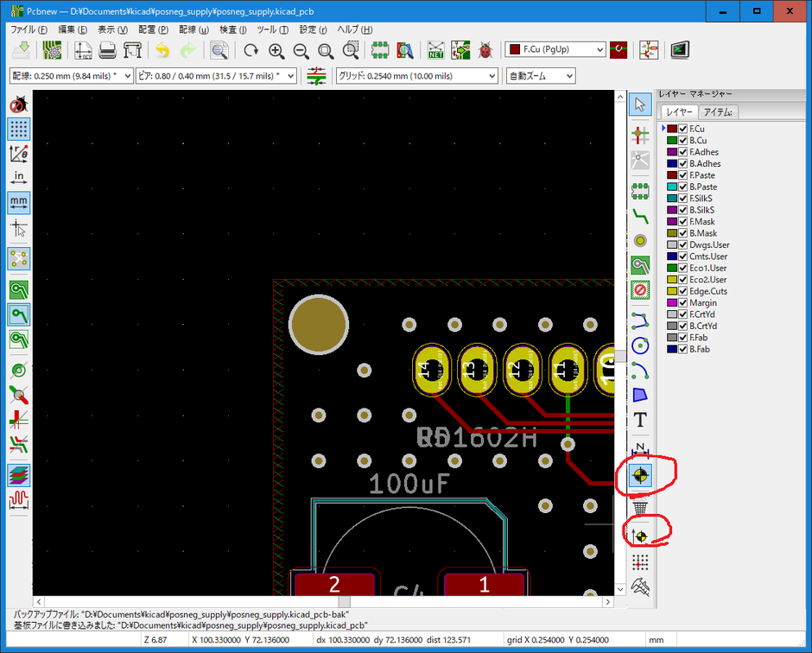Select the Delete items trash tool
The image size is (812, 653).
point(641,508)
